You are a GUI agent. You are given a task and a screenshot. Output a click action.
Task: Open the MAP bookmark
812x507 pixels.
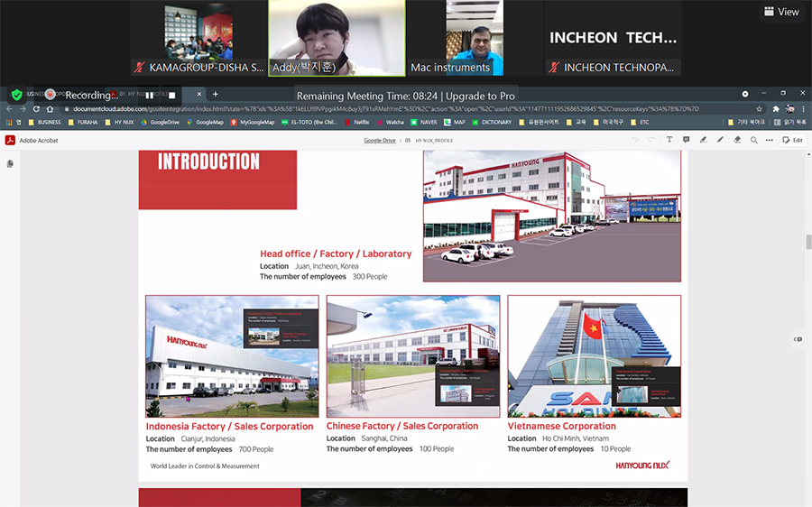[455, 122]
